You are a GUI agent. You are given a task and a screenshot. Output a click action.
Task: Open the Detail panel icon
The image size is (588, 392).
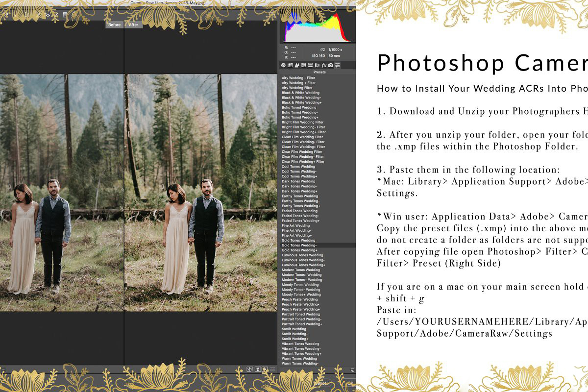[x=297, y=65]
